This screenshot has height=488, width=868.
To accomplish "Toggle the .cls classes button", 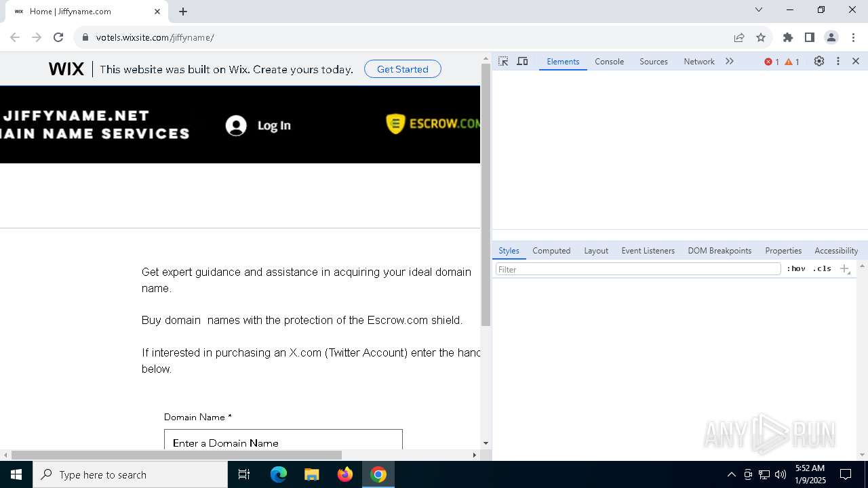I will (x=822, y=269).
